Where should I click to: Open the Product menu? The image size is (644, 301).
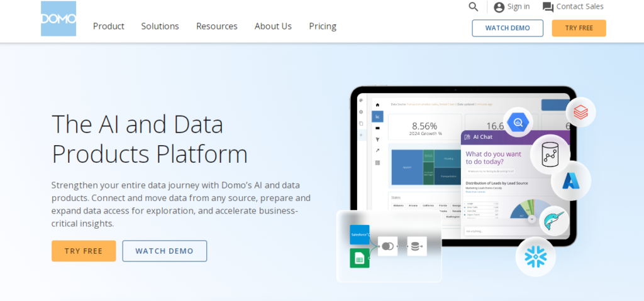pyautogui.click(x=108, y=26)
